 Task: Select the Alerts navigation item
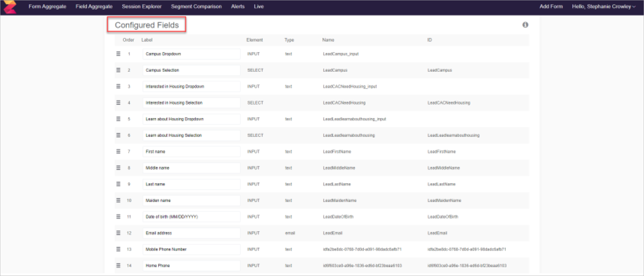pyautogui.click(x=238, y=7)
